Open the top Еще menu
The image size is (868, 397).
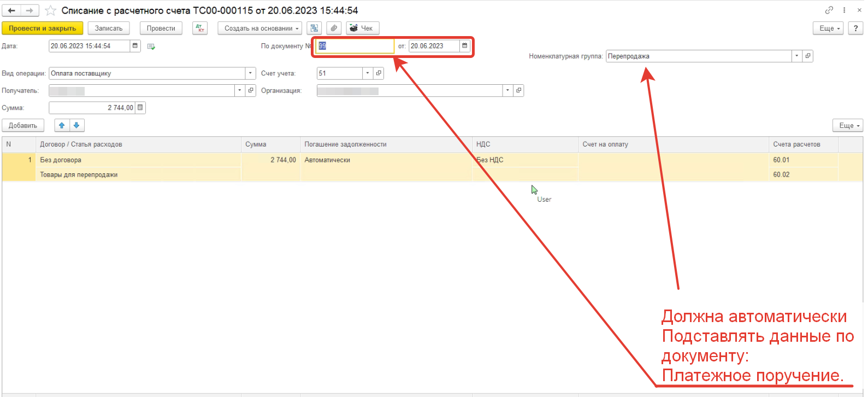(x=829, y=28)
